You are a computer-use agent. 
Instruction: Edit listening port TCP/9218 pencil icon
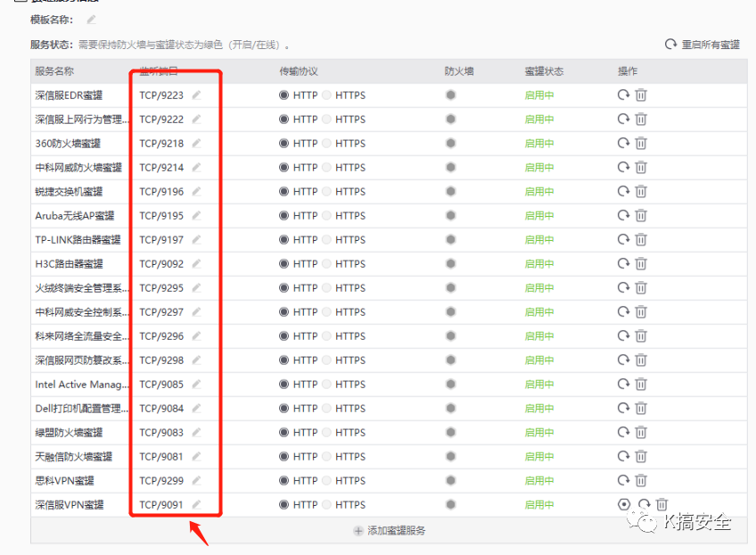pyautogui.click(x=196, y=144)
